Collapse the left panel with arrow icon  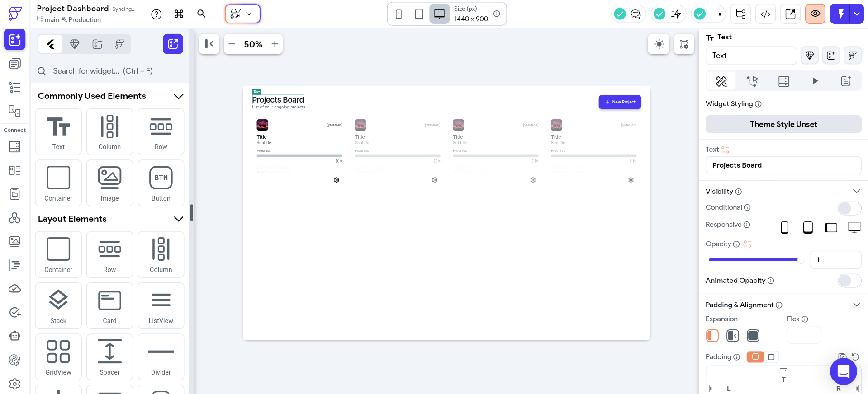click(209, 44)
